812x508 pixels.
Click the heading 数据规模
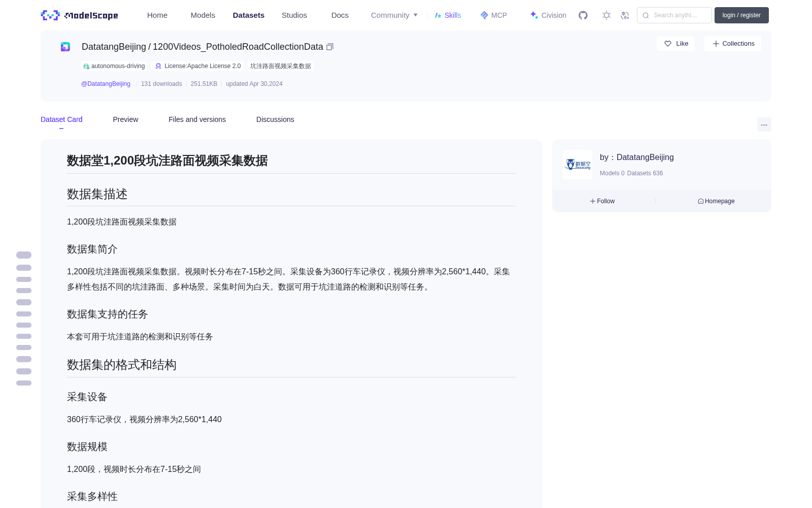(87, 447)
